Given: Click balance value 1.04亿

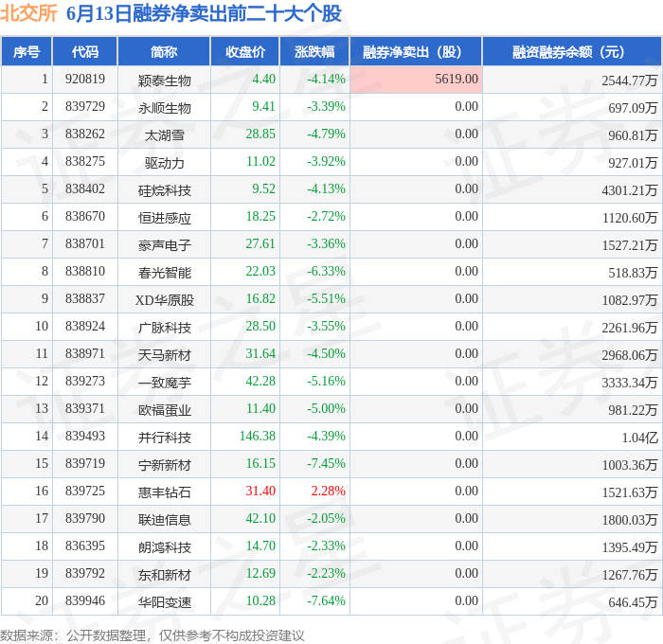Looking at the screenshot, I should (x=639, y=438).
